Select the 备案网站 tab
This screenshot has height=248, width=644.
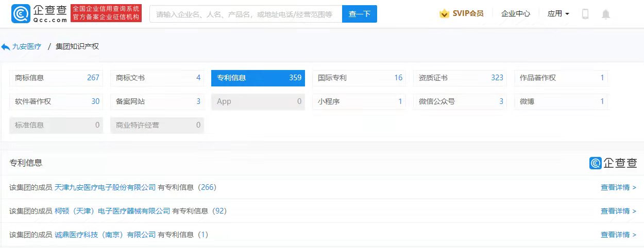coord(157,101)
